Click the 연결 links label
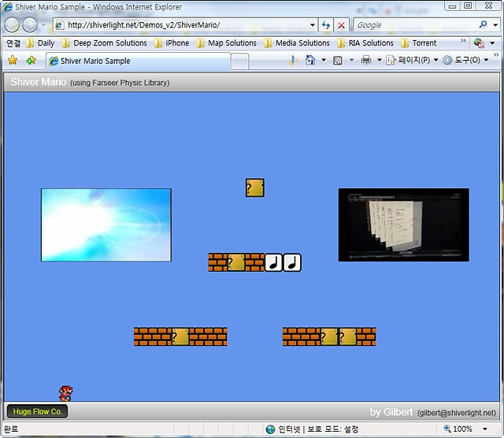This screenshot has width=504, height=438. (13, 43)
